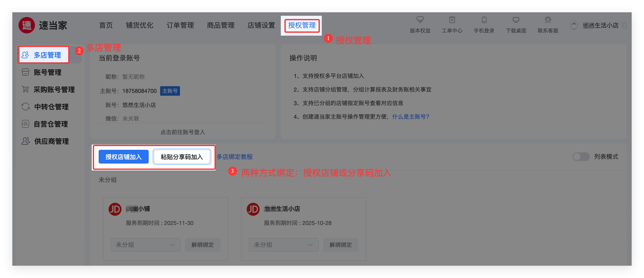
Task: Open the 多店绑定教程 link
Action: click(x=235, y=157)
